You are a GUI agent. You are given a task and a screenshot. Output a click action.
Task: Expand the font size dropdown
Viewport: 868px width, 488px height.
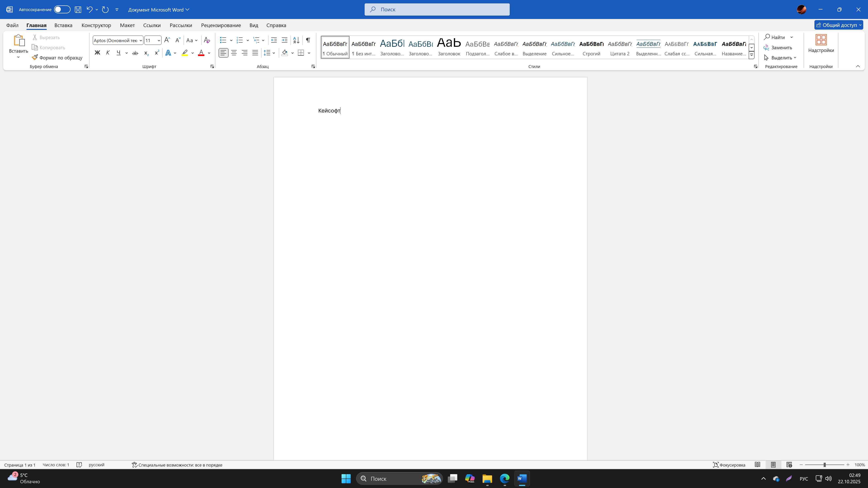pyautogui.click(x=159, y=40)
